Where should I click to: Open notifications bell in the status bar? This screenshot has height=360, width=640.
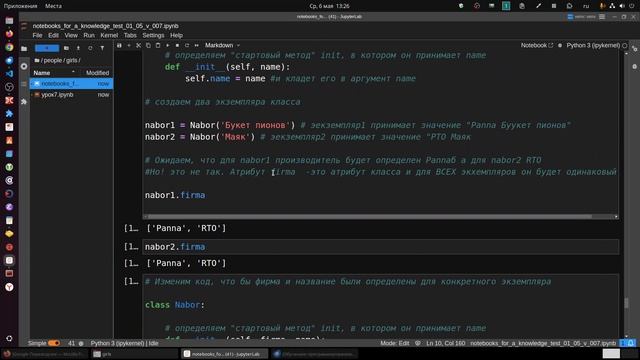tap(631, 343)
